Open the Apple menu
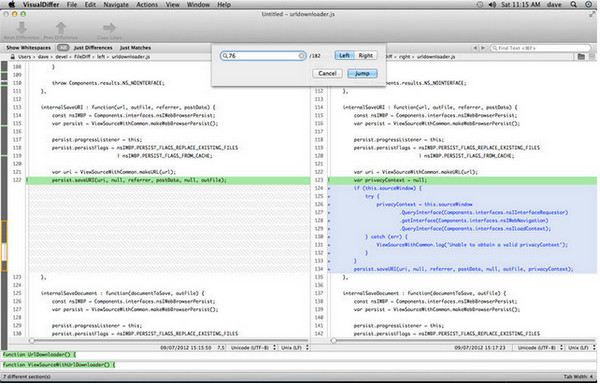 (12, 5)
